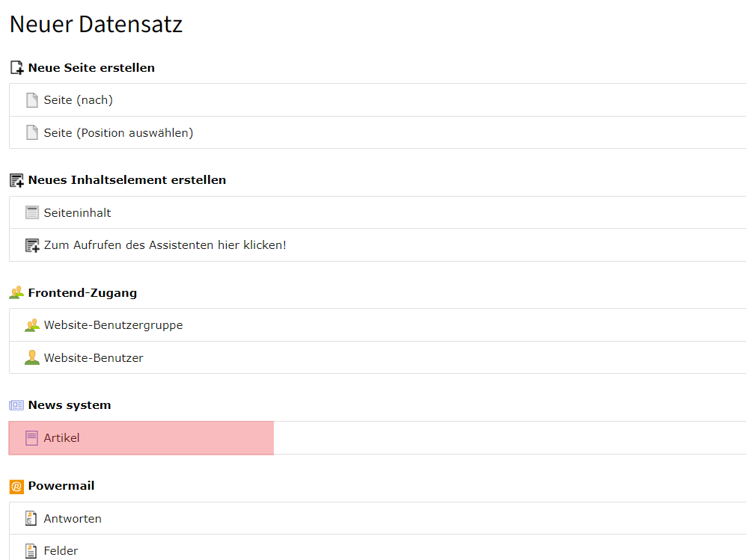Click the orange Powermail section icon
The width and height of the screenshot is (746, 560).
click(16, 487)
